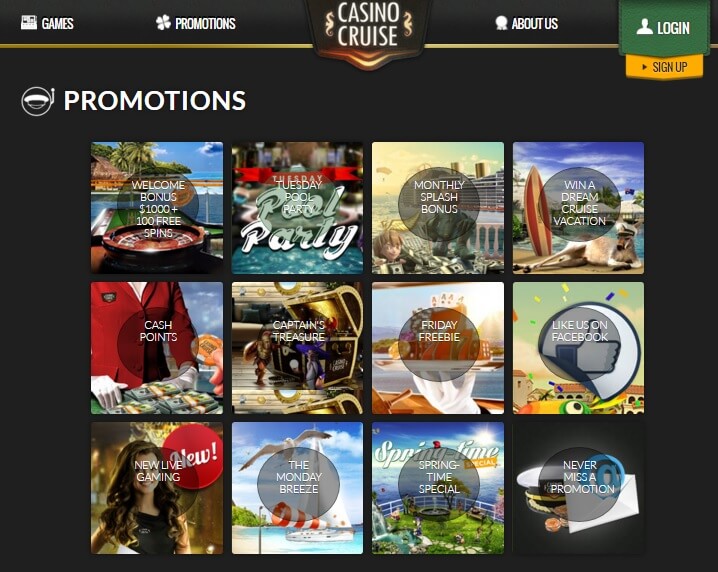The height and width of the screenshot is (572, 718).
Task: Open the Games menu
Action: click(x=47, y=23)
